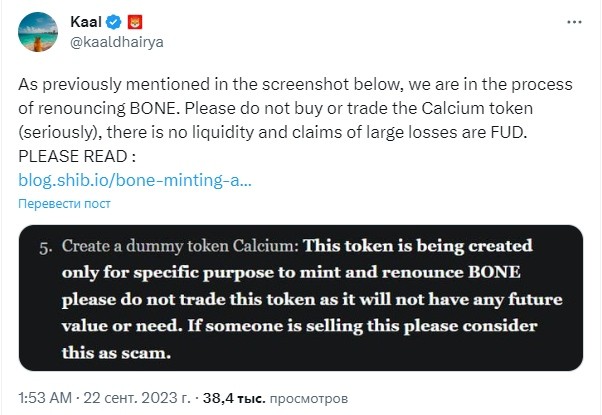Click the 1:53 AM timestamp
The width and height of the screenshot is (602, 415).
(x=45, y=398)
